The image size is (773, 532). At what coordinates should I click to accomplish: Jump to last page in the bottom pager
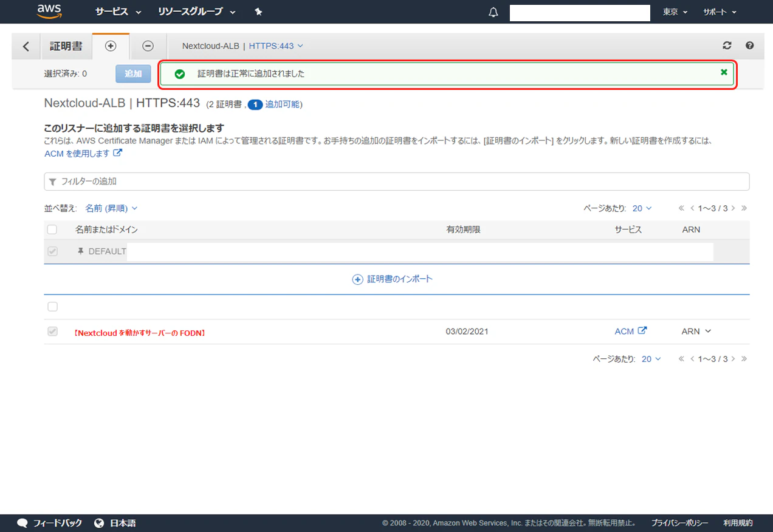click(744, 359)
